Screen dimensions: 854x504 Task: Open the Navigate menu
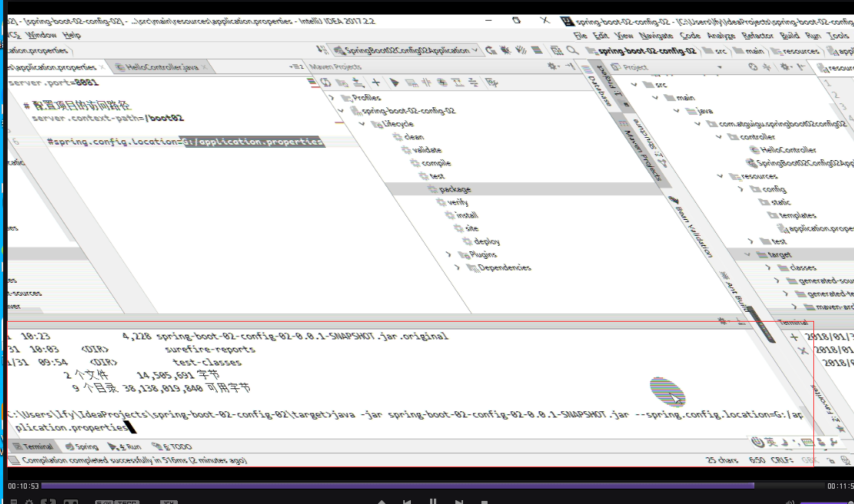tap(655, 35)
